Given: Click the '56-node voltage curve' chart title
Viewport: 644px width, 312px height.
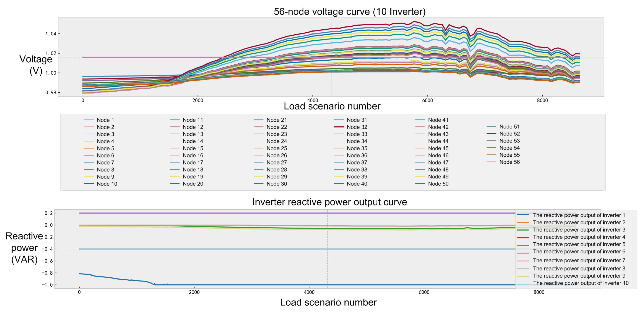Looking at the screenshot, I should click(x=350, y=12).
